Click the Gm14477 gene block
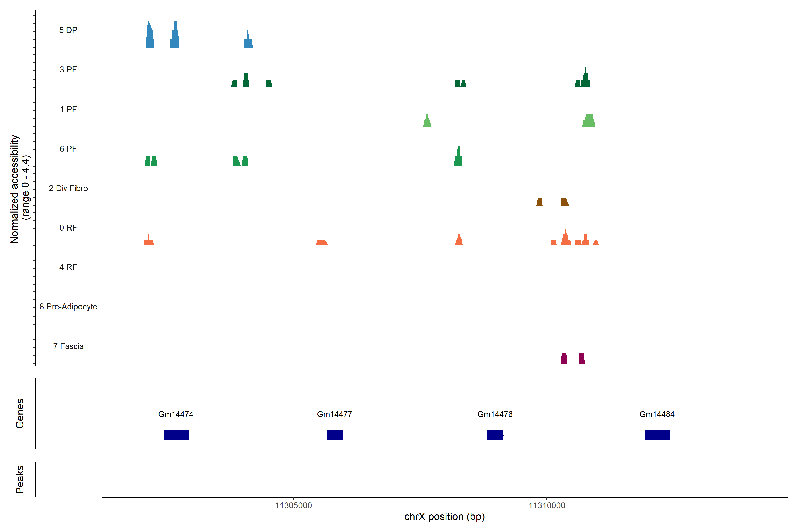The image size is (798, 532). 334,435
